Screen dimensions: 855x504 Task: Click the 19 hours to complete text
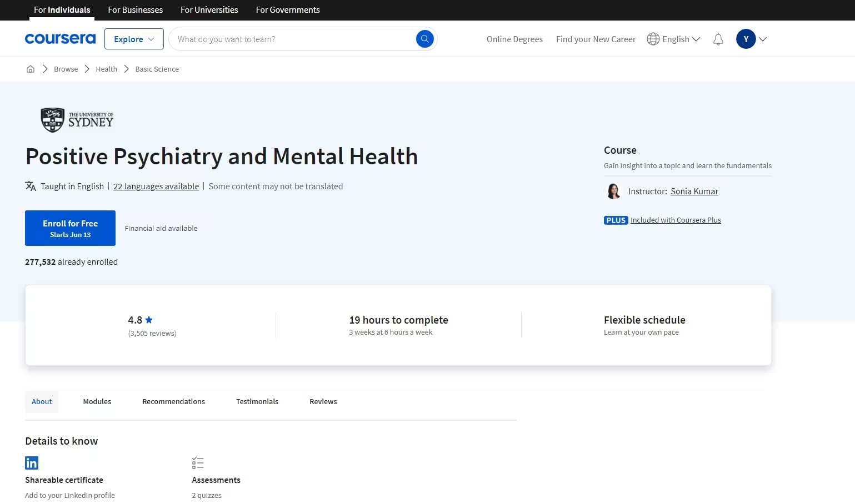tap(398, 320)
